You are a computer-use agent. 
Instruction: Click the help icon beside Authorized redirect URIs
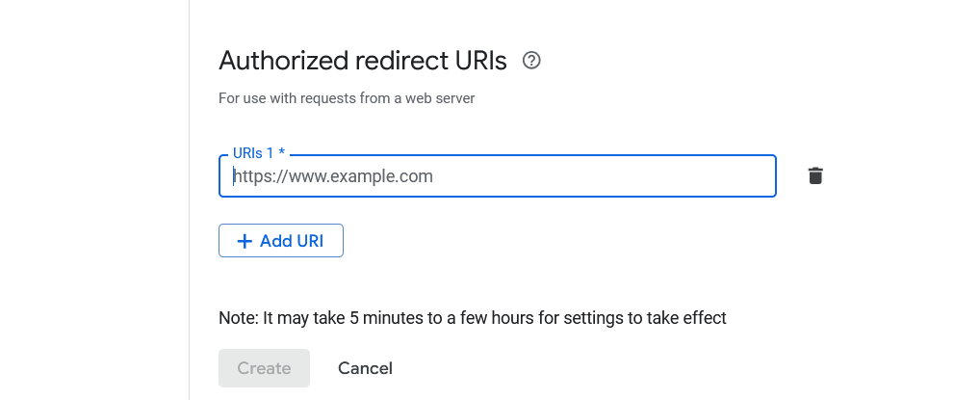(531, 61)
